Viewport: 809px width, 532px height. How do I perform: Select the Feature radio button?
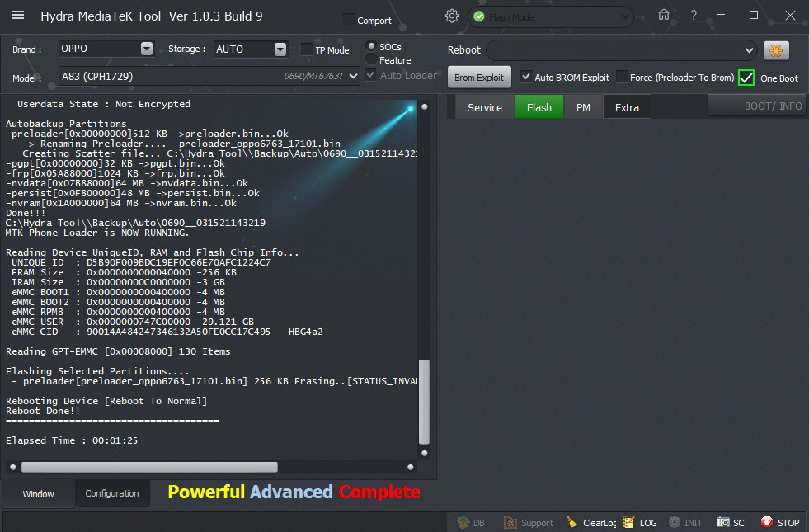click(x=371, y=60)
